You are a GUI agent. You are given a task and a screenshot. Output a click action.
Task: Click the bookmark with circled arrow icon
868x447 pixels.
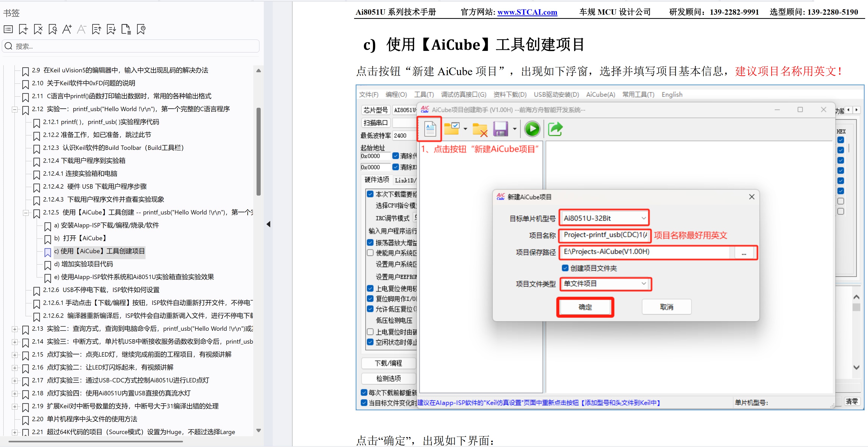[141, 29]
